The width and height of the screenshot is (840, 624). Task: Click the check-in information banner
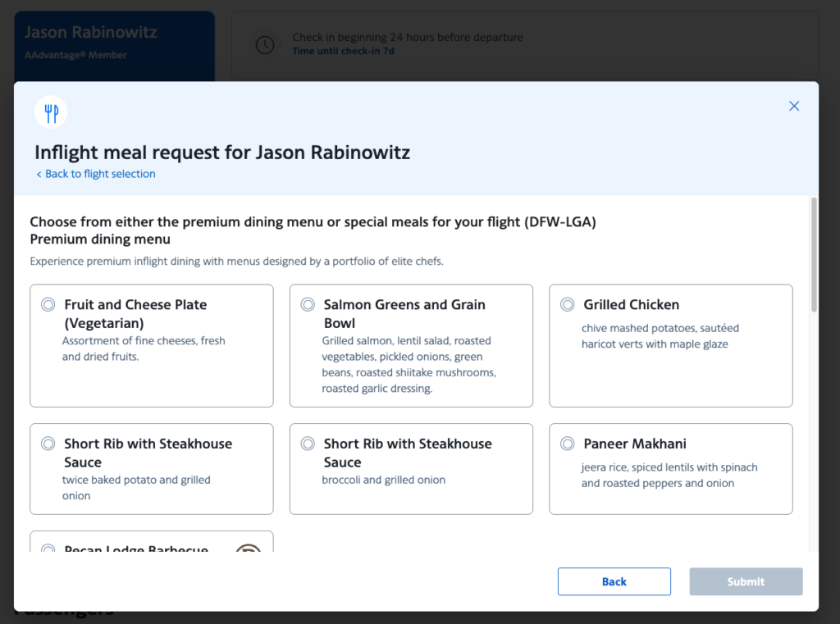pyautogui.click(x=525, y=45)
